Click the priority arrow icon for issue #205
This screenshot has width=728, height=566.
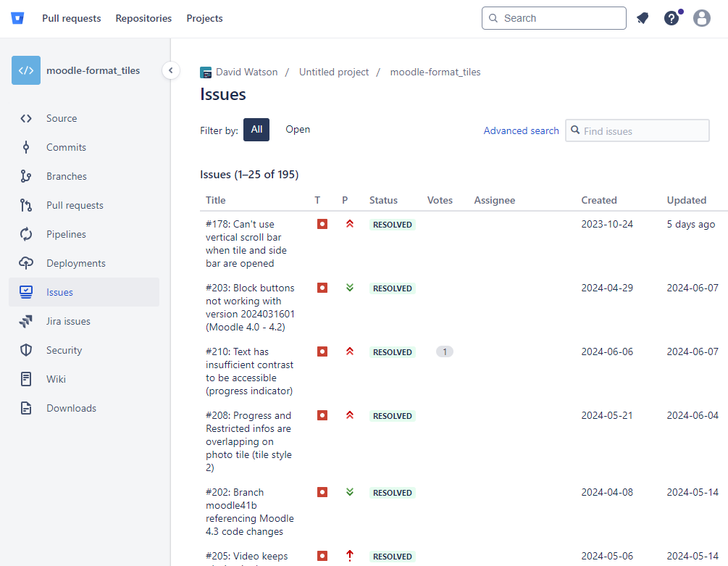click(350, 555)
